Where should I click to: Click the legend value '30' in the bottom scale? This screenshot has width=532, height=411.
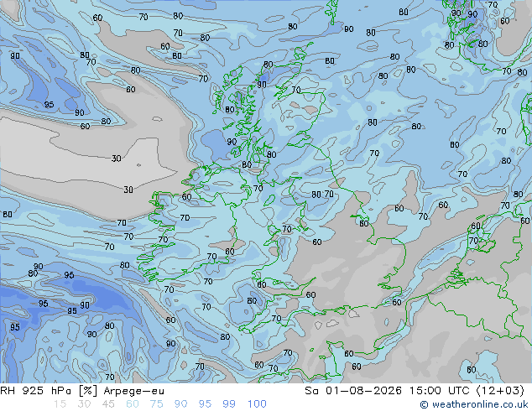[84, 404]
